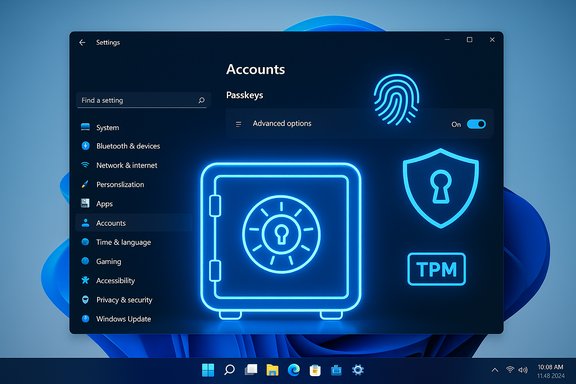Click the Personalization paintbrush icon
Screen dimensions: 576x384
[85, 184]
